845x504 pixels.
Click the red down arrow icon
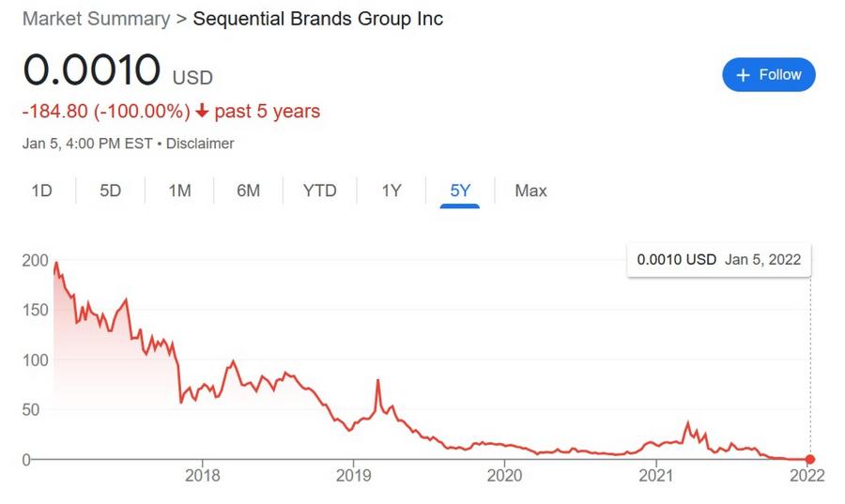pyautogui.click(x=202, y=112)
